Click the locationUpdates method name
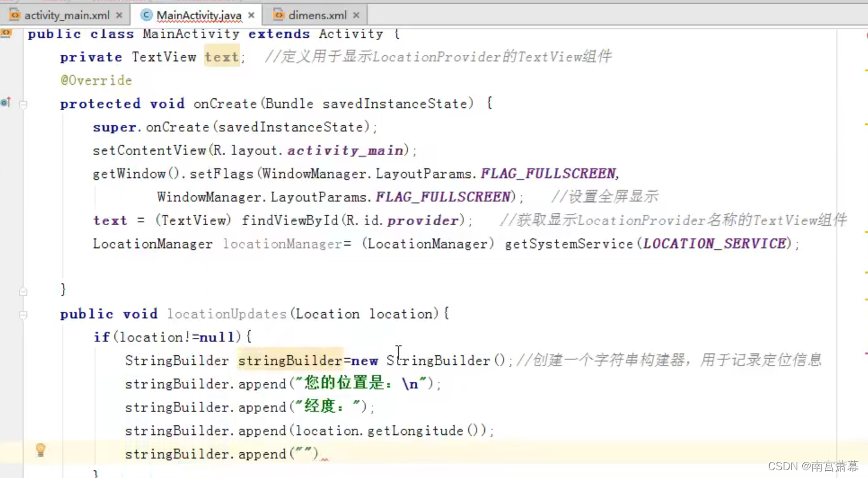 [227, 314]
